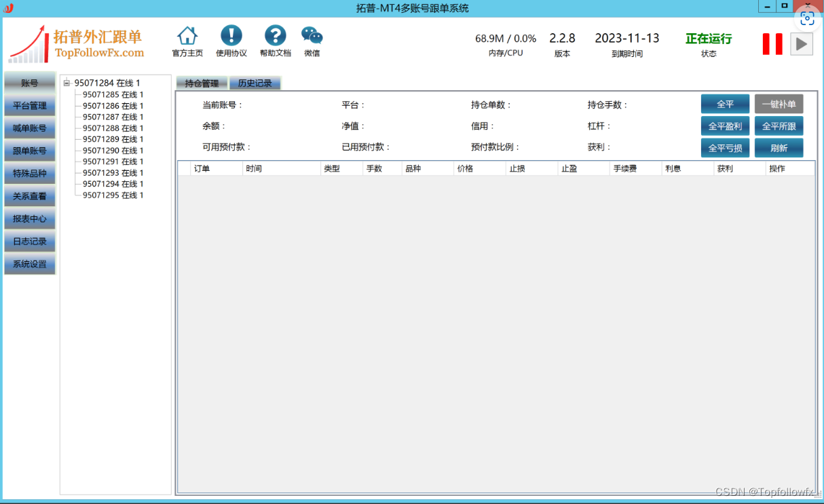This screenshot has width=824, height=504.
Task: Sort by the 止损 column header
Action: click(x=532, y=169)
